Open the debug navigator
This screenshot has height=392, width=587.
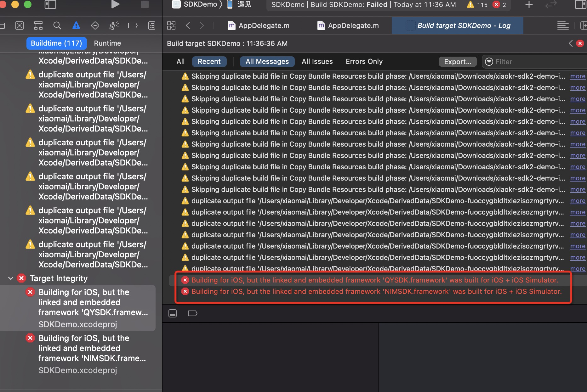[x=114, y=25]
